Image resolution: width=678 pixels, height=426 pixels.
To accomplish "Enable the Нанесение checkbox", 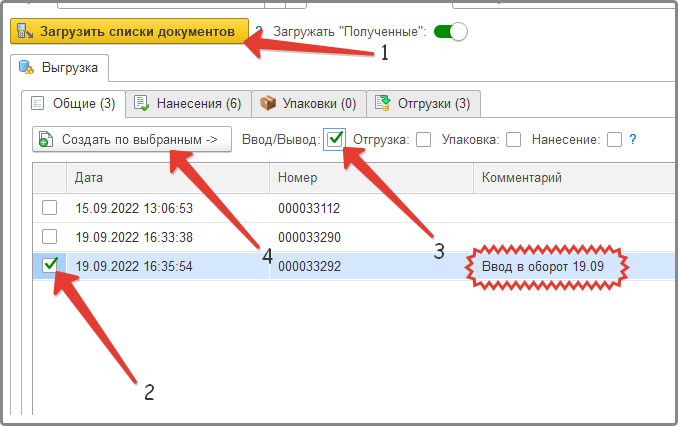I will (x=614, y=140).
